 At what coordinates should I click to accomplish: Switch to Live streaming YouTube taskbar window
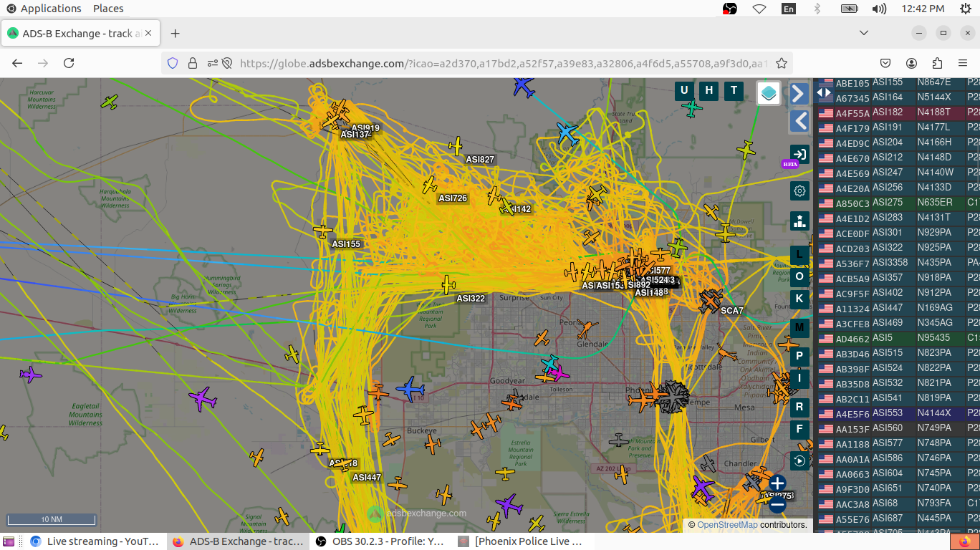click(x=95, y=541)
